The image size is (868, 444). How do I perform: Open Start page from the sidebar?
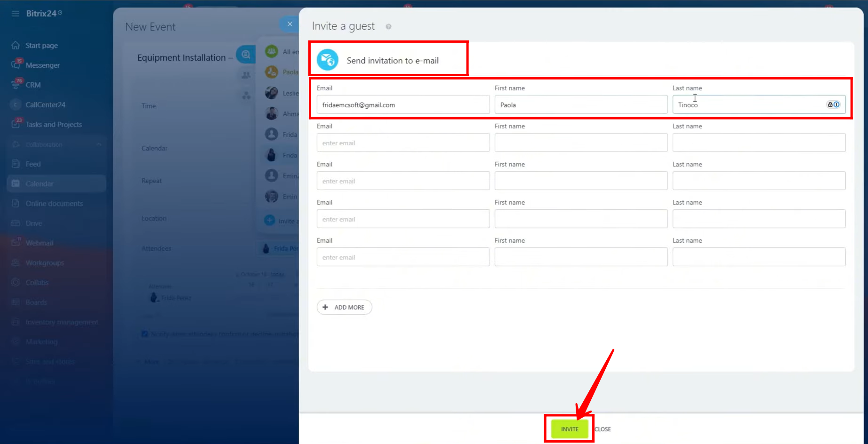tap(41, 46)
